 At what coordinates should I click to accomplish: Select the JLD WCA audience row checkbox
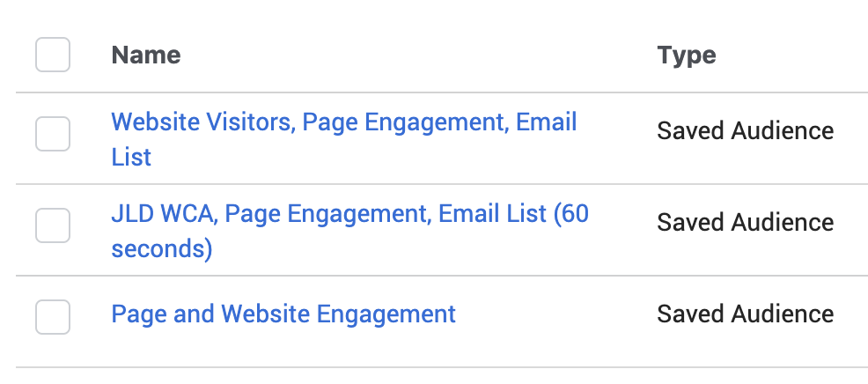(x=53, y=225)
